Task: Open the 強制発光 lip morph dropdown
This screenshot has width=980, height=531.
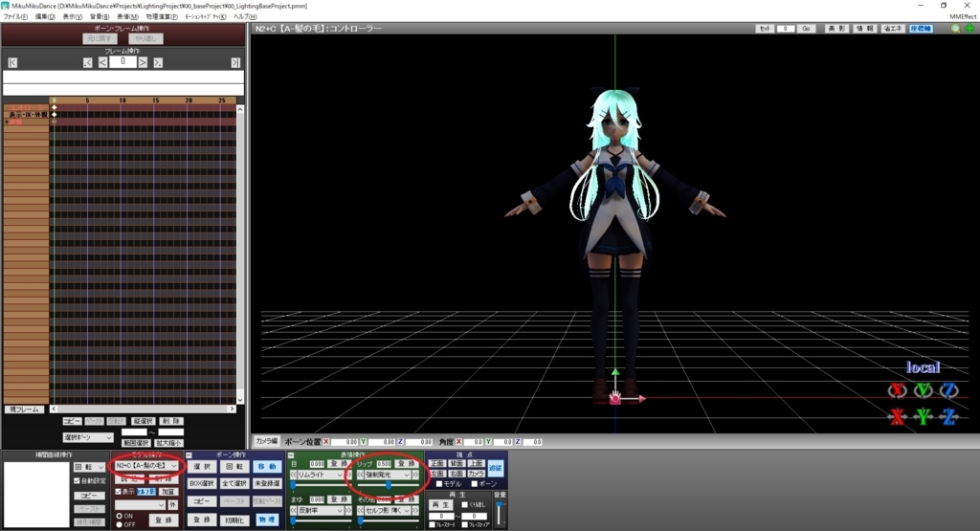Action: (388, 476)
